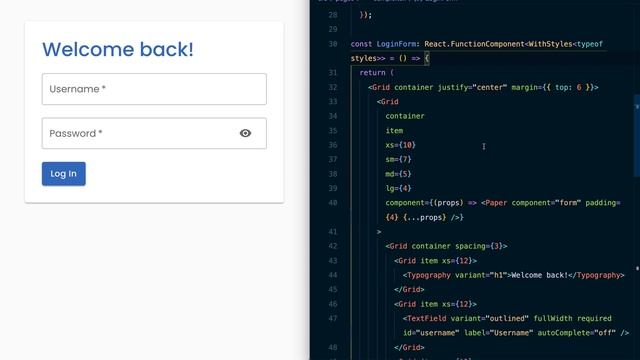Click 'md={5}' code on line 38
The width and height of the screenshot is (640, 360).
coord(398,174)
